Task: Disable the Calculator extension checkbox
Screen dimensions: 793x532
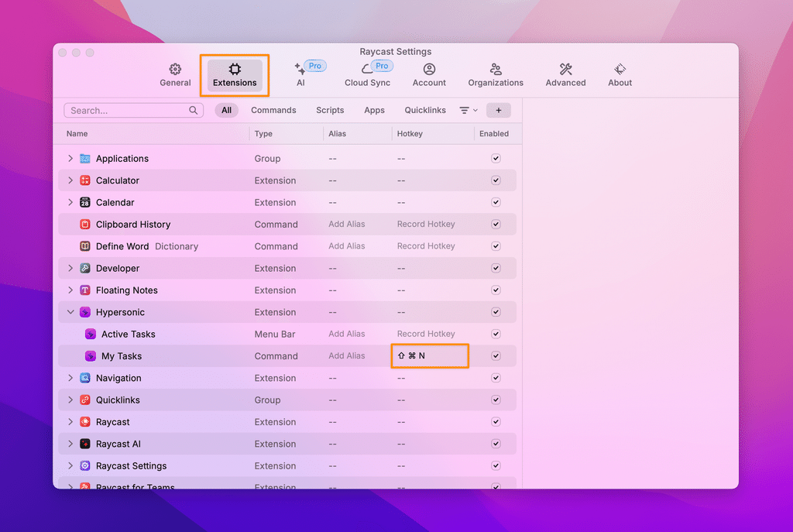Action: point(496,180)
